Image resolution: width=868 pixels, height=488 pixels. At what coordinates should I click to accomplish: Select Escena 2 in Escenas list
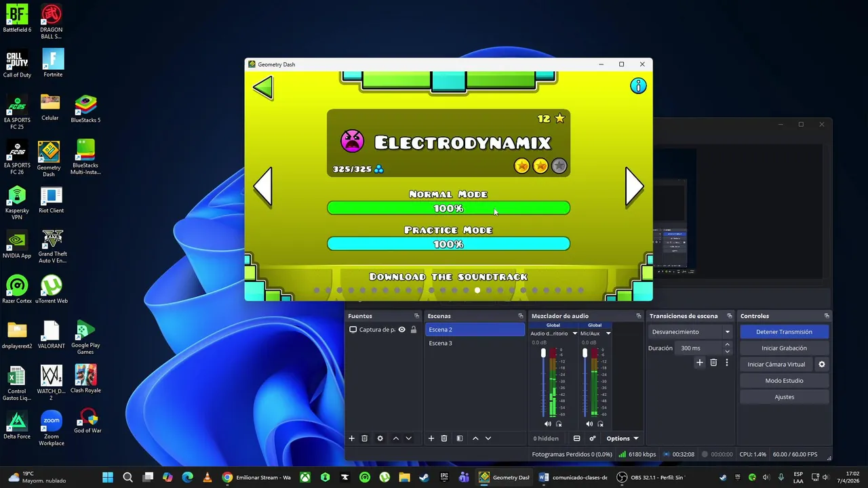tap(475, 329)
